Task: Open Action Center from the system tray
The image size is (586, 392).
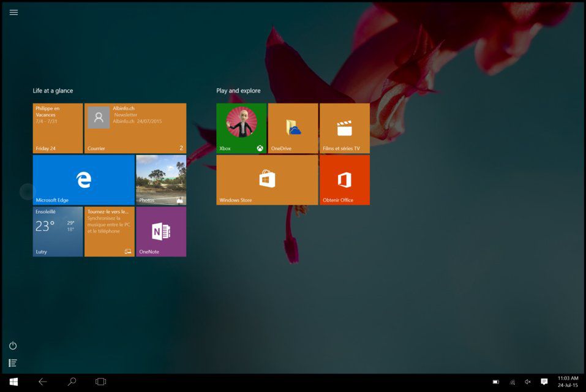Action: point(544,381)
